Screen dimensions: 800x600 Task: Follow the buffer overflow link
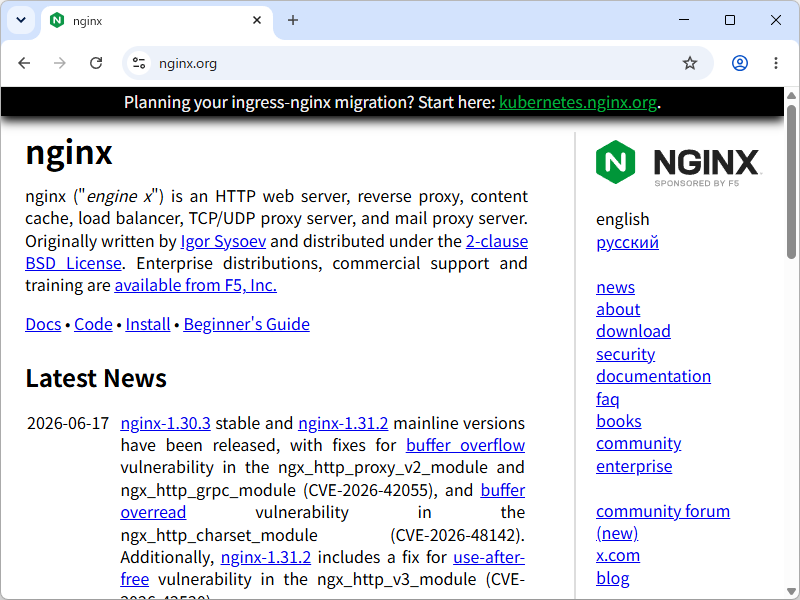click(465, 445)
